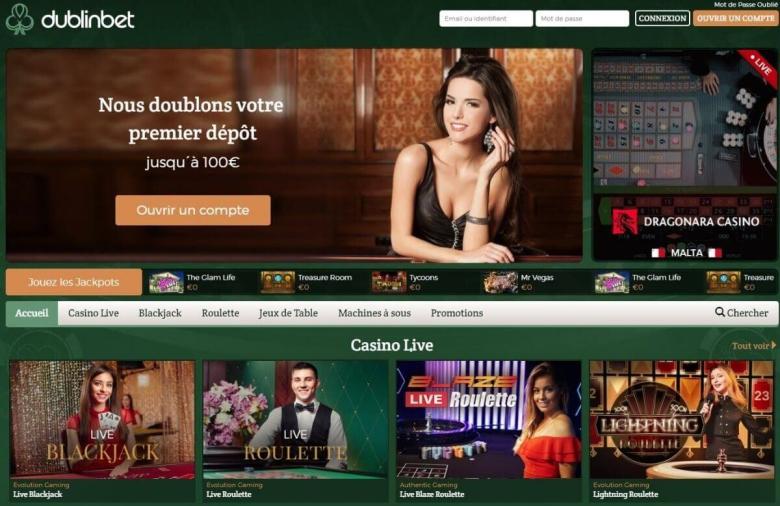Open the Blackjack menu item
Viewport: 780px width, 506px height.
pyautogui.click(x=160, y=313)
